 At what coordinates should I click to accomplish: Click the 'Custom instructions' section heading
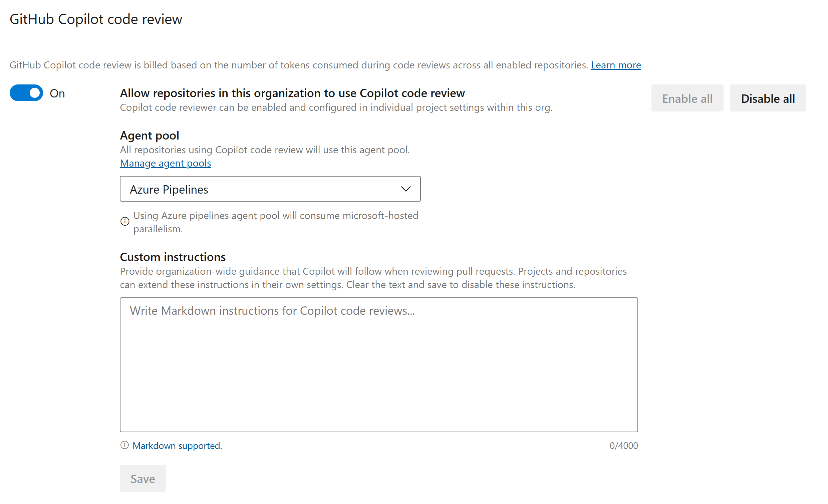(173, 257)
